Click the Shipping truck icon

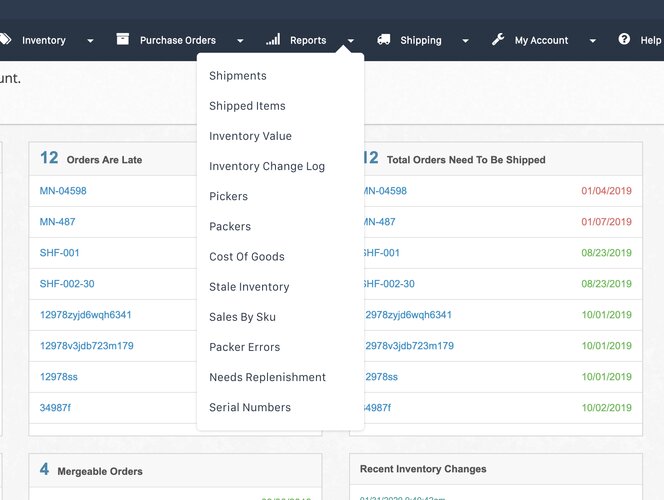(384, 40)
